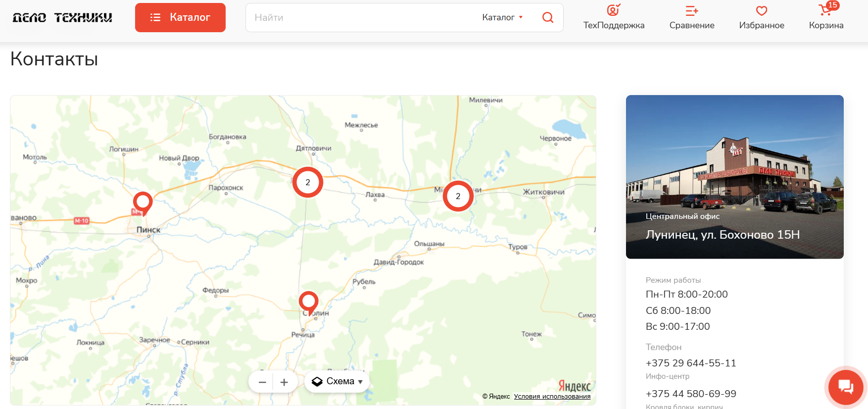Click the magnifier search icon
This screenshot has height=409, width=868.
point(548,17)
